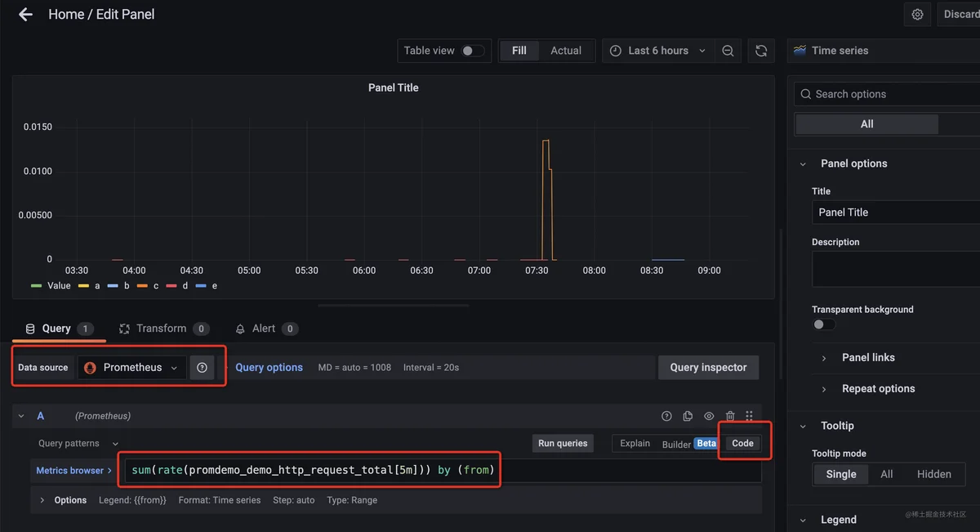Expand the query Options section
The image size is (980, 532).
click(42, 500)
